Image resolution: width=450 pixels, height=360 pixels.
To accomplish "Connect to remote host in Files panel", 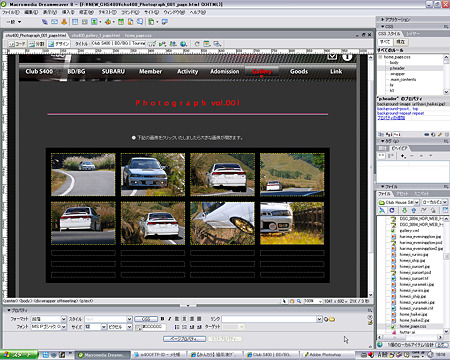I will coord(382,210).
